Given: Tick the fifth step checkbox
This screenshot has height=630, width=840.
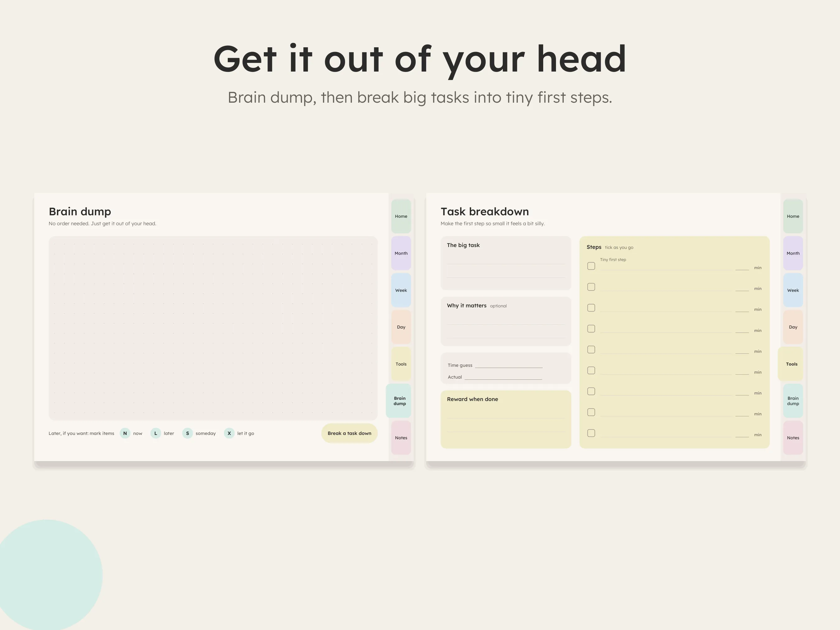Looking at the screenshot, I should pos(591,350).
